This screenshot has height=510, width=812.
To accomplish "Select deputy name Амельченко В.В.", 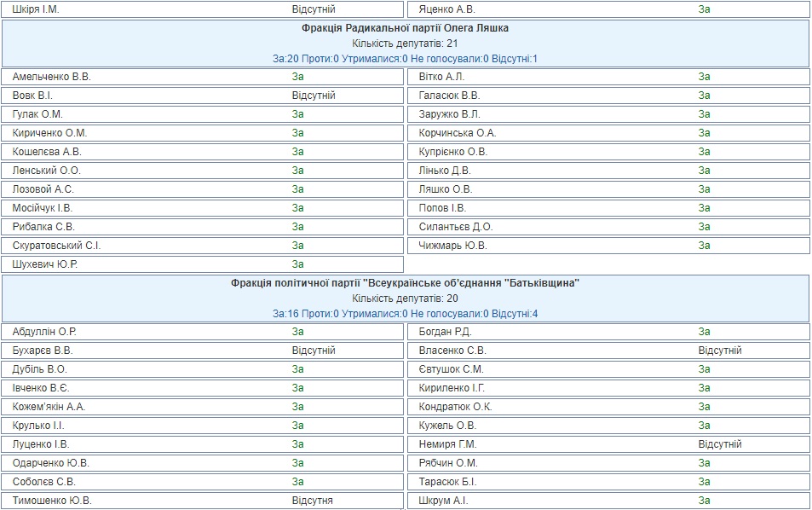I will pyautogui.click(x=52, y=77).
